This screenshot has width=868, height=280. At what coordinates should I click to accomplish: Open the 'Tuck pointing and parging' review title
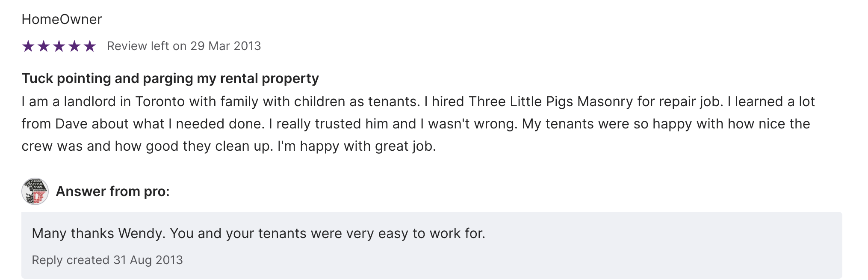tap(170, 78)
